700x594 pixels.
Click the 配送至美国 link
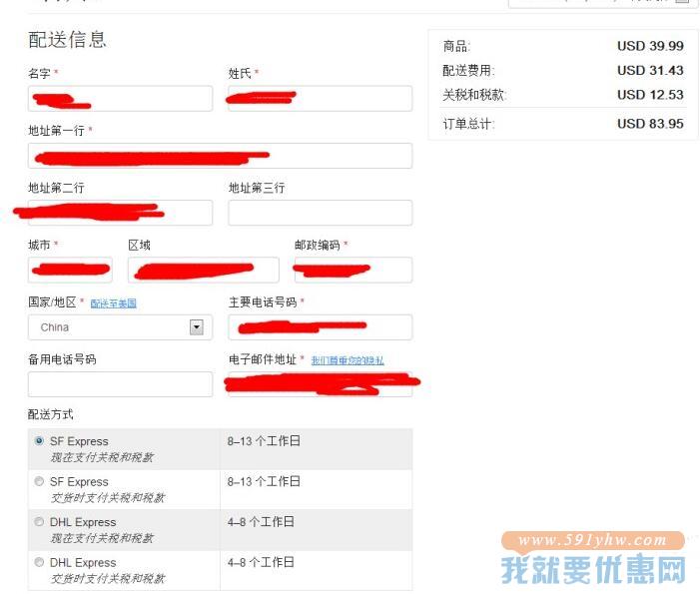[x=114, y=303]
